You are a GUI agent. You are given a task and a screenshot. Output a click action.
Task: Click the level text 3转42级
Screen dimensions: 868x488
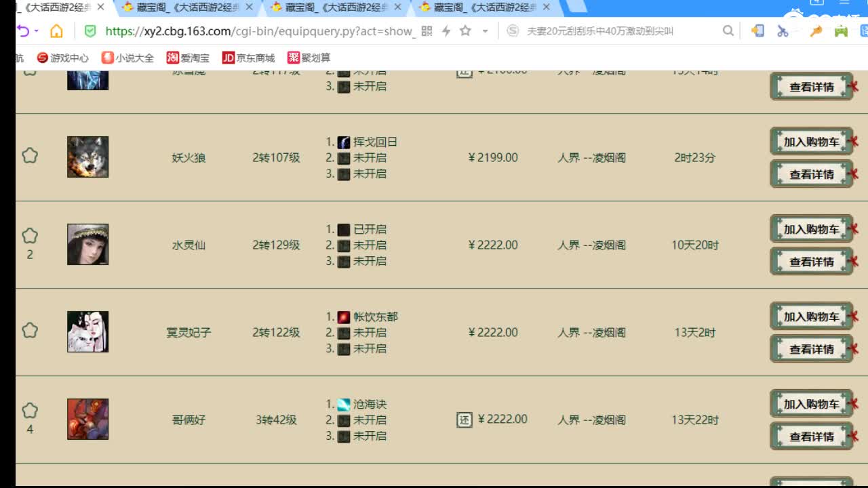[x=276, y=420]
